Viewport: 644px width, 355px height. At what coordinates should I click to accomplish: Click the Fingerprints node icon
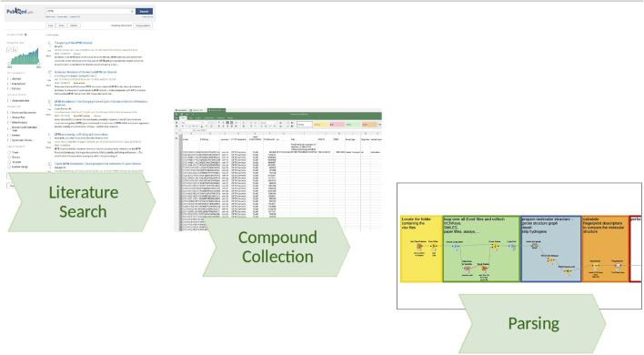(618, 266)
